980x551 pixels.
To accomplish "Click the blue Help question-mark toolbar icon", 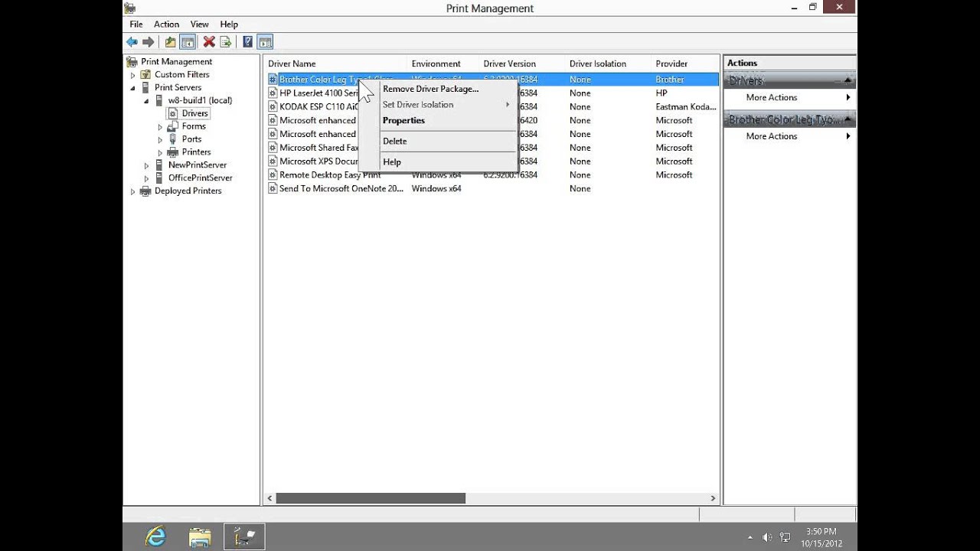I will 247,42.
